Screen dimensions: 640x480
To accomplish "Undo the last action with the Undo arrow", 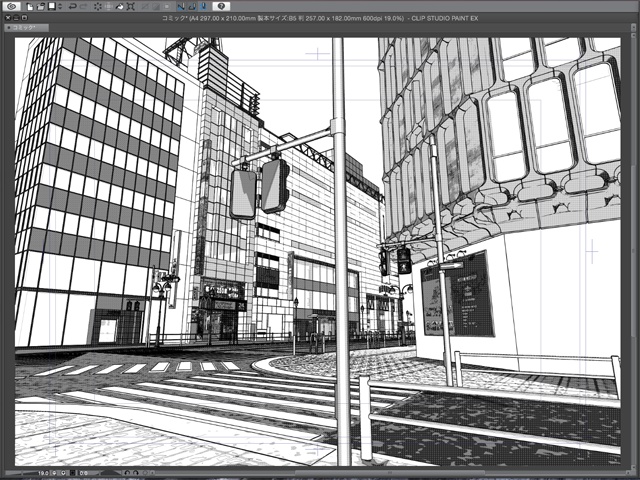I will tap(73, 7).
